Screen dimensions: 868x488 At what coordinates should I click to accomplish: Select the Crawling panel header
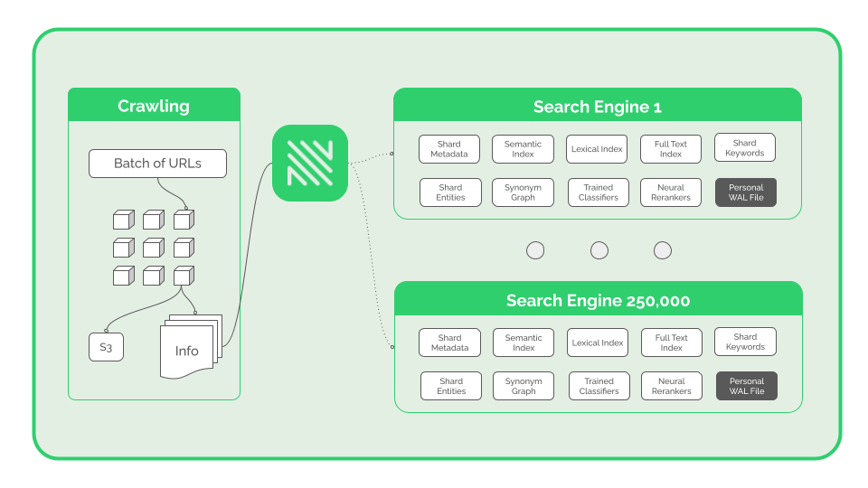pyautogui.click(x=154, y=106)
